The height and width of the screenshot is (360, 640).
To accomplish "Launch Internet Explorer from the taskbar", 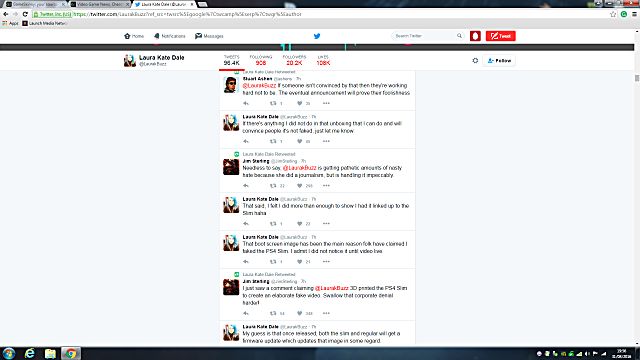I will tap(30, 353).
